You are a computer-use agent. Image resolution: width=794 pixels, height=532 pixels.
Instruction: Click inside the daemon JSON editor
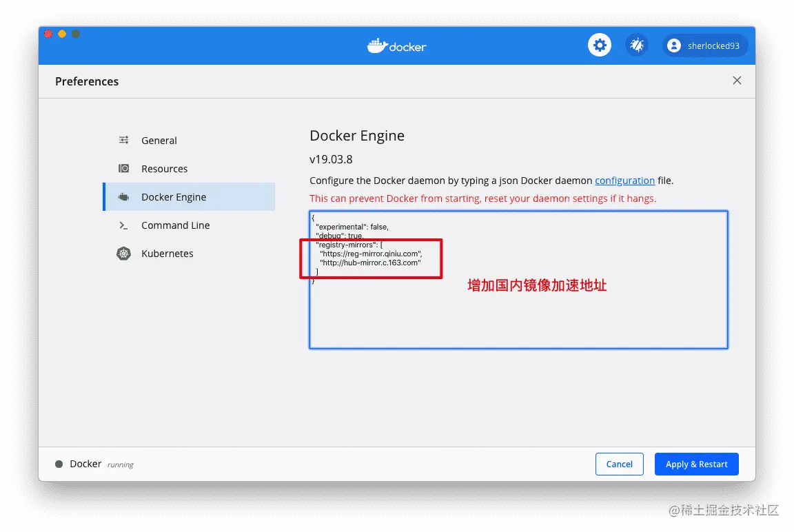[518, 279]
